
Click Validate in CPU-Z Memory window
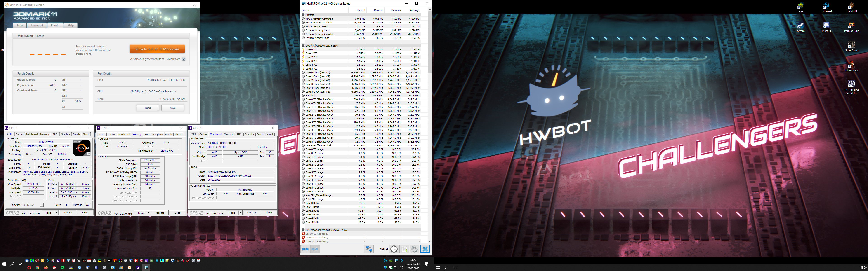[160, 213]
